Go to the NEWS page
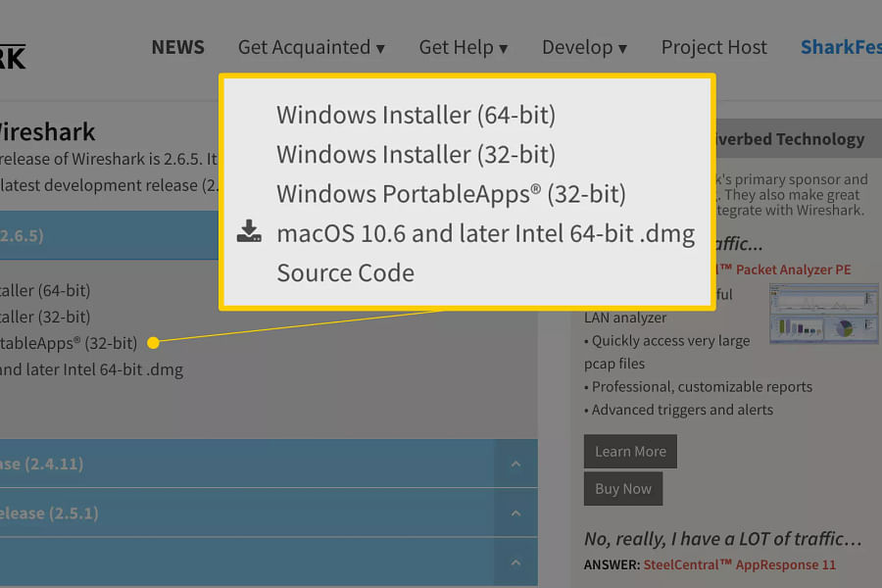 coord(177,47)
